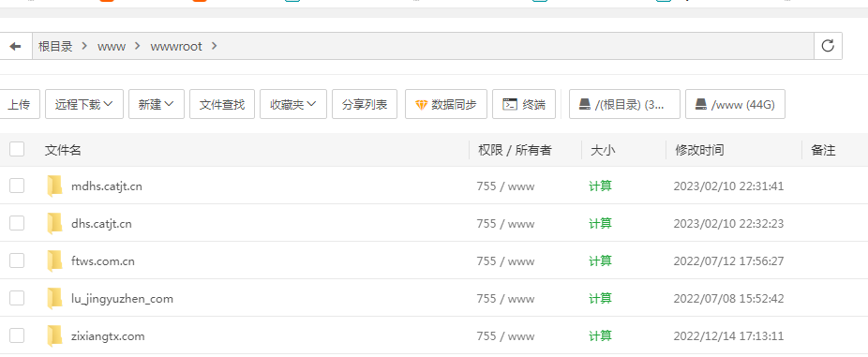Click 755 / www permission of lu_jingyuzhen_com
The image size is (868, 357).
pyautogui.click(x=505, y=299)
